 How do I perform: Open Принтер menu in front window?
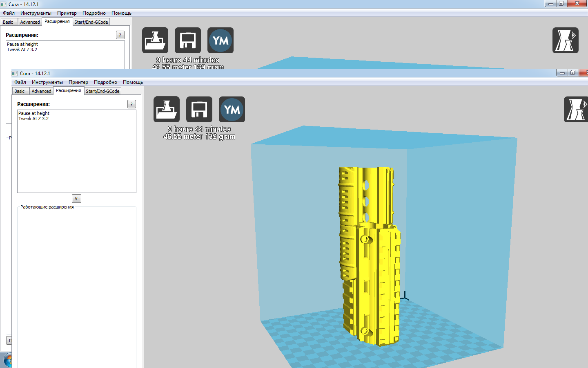click(x=78, y=82)
